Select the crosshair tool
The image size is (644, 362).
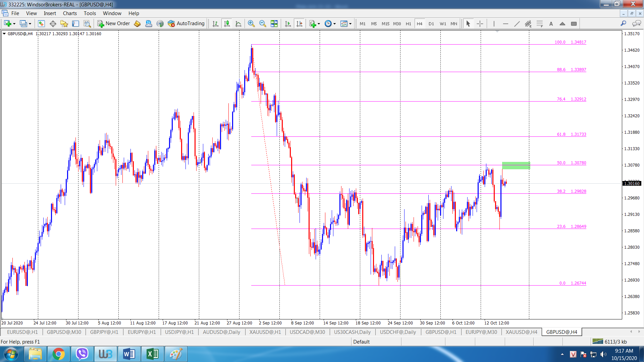pos(480,23)
